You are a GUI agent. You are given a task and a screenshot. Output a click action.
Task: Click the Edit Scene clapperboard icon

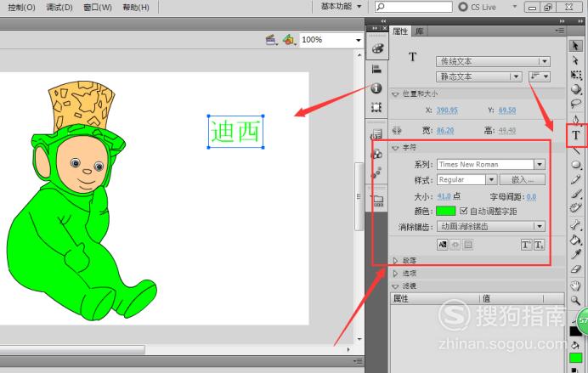coord(272,40)
